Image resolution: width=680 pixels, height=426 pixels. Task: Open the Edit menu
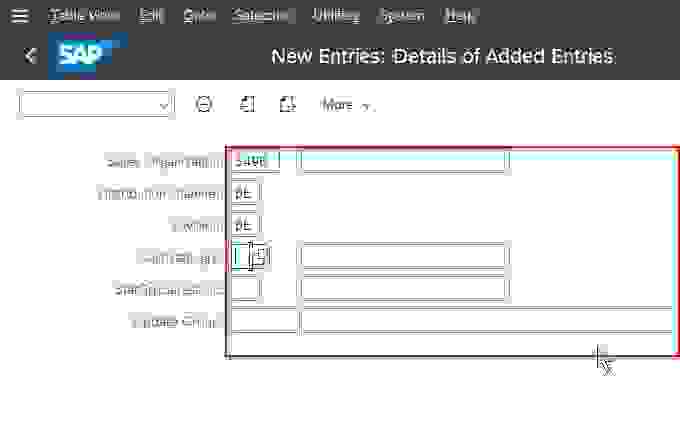pyautogui.click(x=150, y=16)
